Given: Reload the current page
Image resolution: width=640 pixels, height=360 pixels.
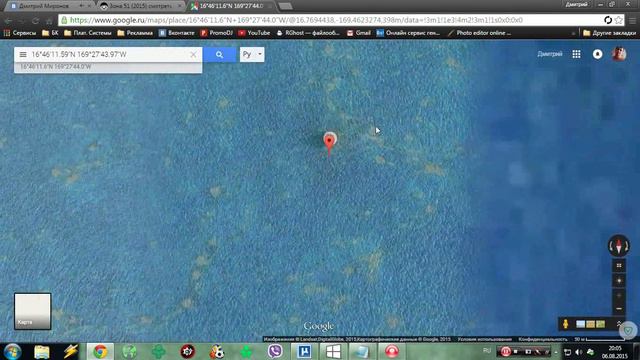Looking at the screenshot, I should click(36, 20).
